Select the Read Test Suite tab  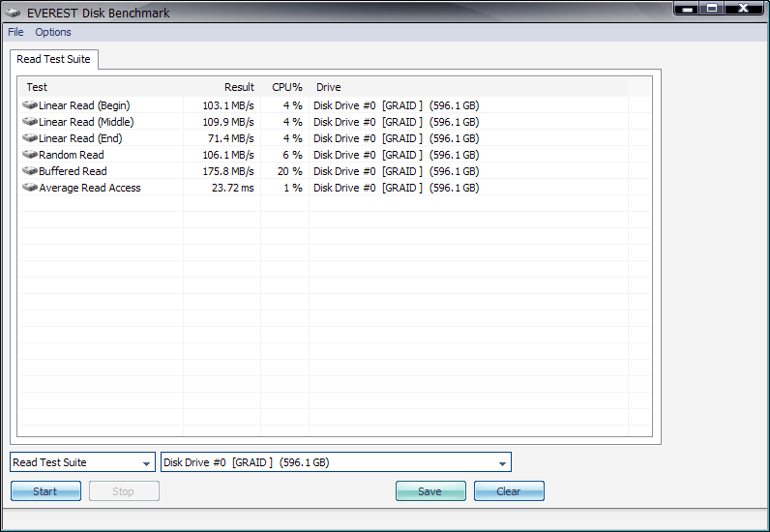coord(53,59)
